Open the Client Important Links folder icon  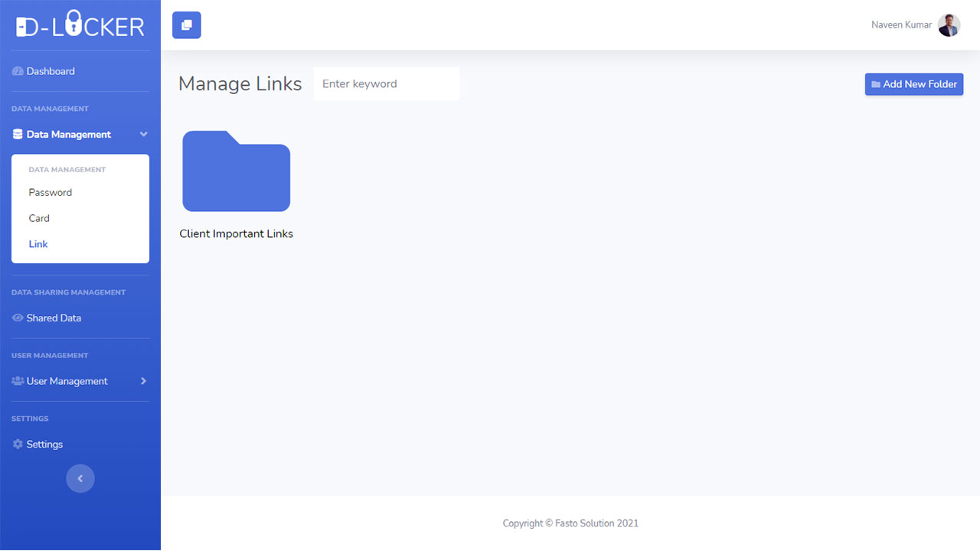236,171
